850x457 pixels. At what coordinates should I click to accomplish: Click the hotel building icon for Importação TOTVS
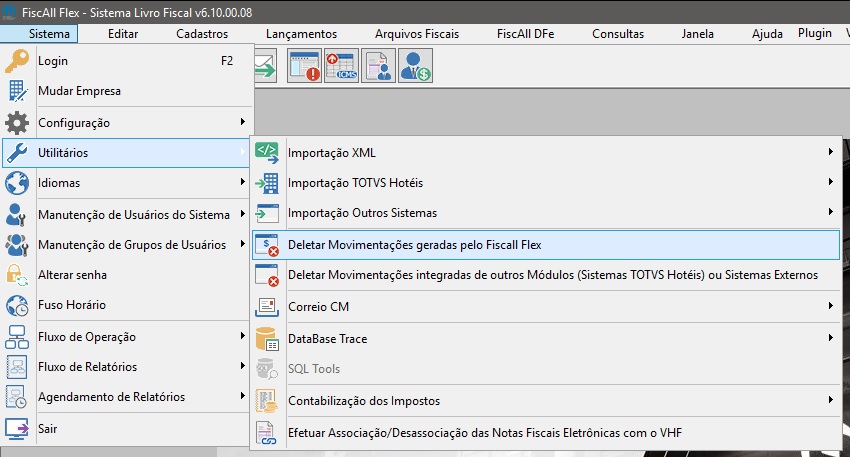(x=267, y=183)
